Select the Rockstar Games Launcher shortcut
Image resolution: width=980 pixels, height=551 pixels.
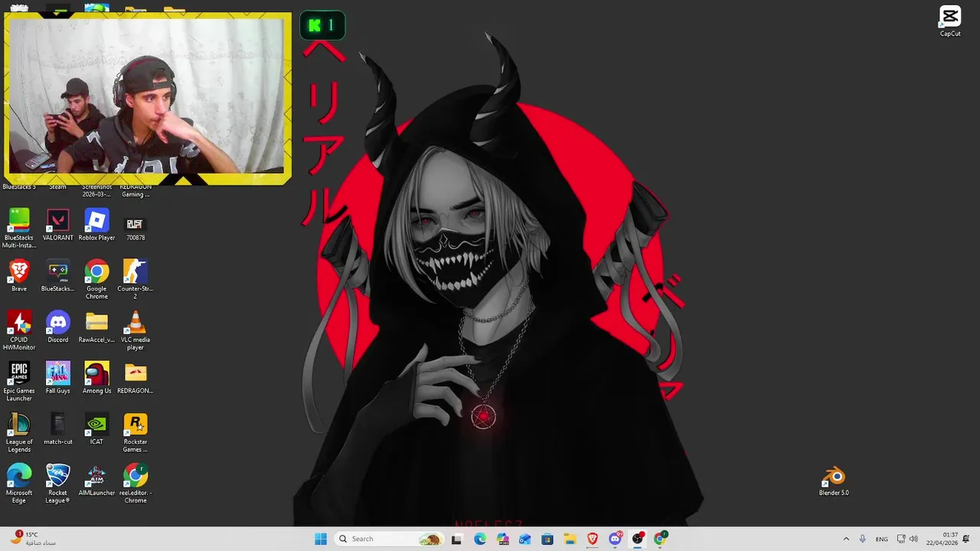tap(136, 432)
